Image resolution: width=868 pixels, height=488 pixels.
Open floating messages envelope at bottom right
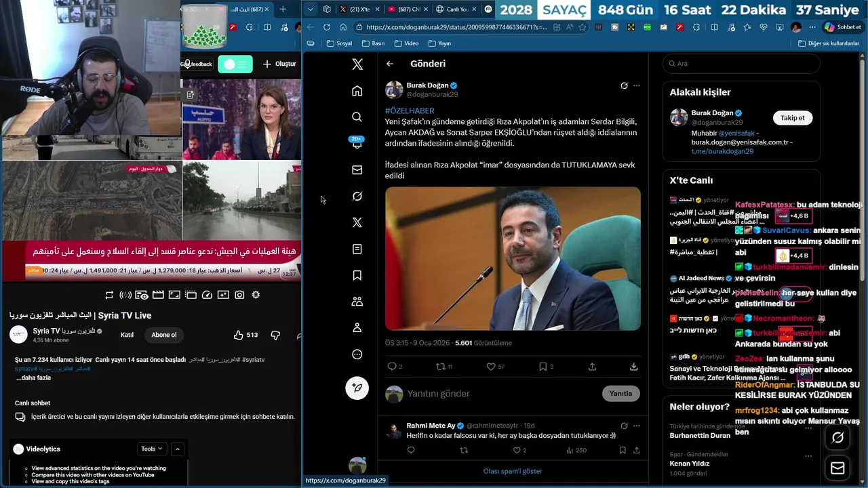pyautogui.click(x=837, y=468)
